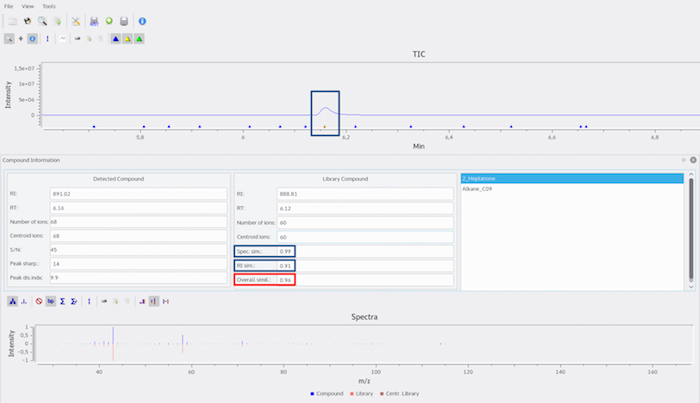Close the Compound Information panel

pyautogui.click(x=693, y=160)
